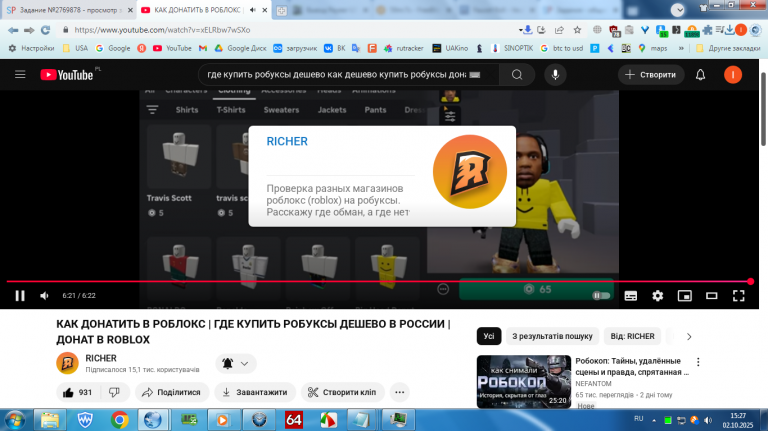The width and height of the screenshot is (768, 431).
Task: Open Настройки bookmark
Action: pos(31,48)
